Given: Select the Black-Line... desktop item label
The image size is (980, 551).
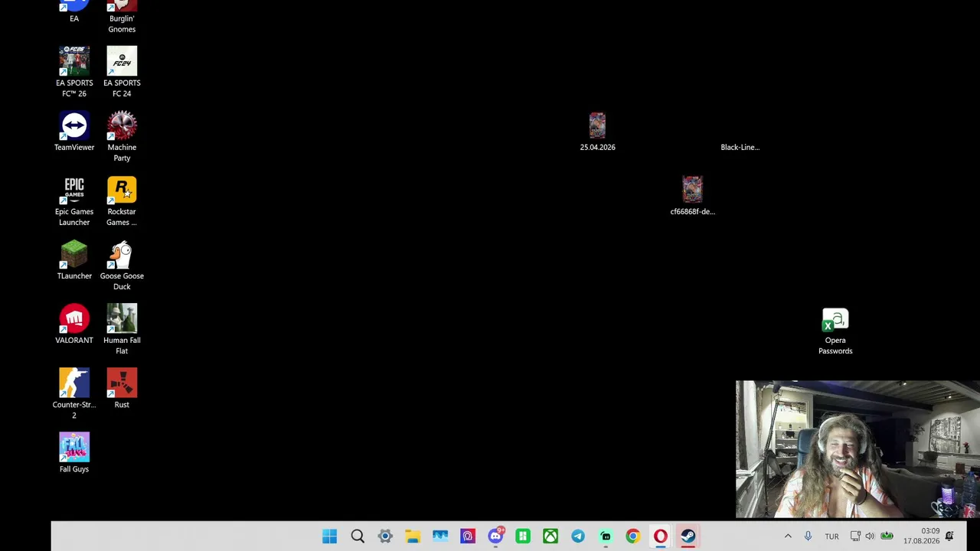Looking at the screenshot, I should (740, 147).
